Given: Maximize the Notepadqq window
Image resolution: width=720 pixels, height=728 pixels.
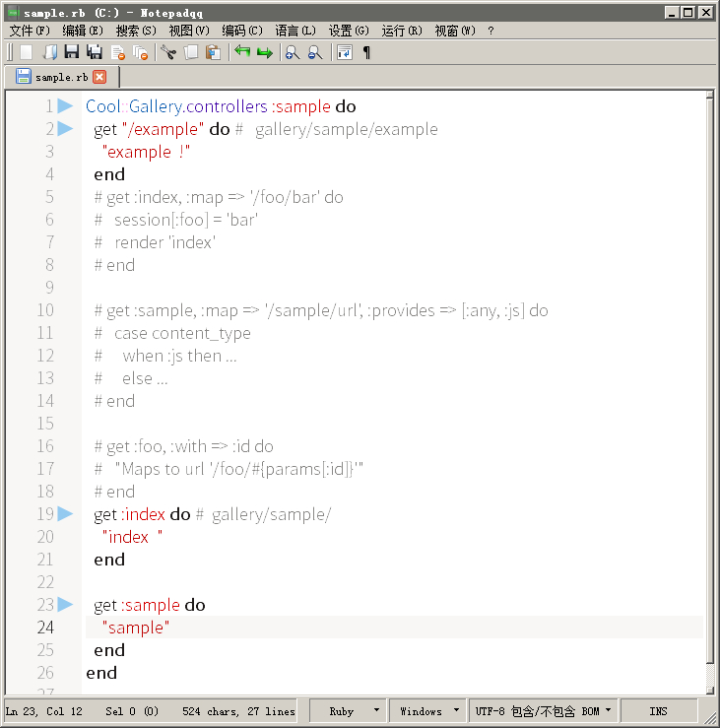Looking at the screenshot, I should click(x=688, y=12).
